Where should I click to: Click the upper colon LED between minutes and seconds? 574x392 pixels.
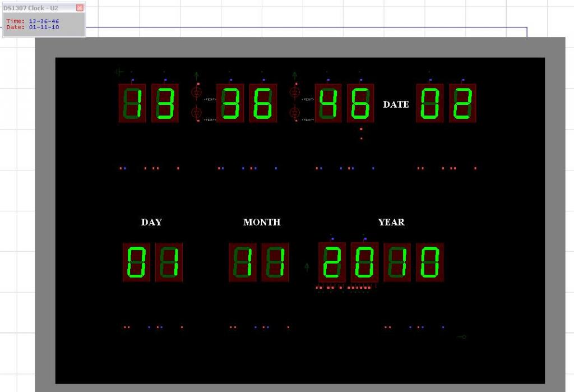[295, 93]
